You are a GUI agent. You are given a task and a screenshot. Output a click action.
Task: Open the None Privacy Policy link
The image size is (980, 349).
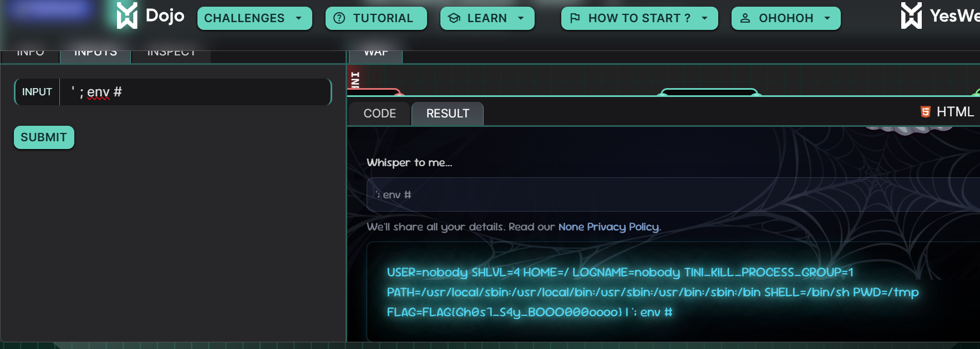tap(608, 227)
